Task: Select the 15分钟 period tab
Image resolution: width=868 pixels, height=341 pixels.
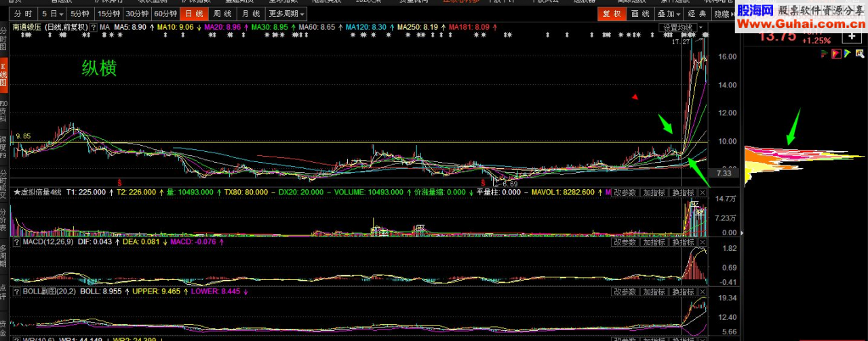Action: [x=108, y=14]
